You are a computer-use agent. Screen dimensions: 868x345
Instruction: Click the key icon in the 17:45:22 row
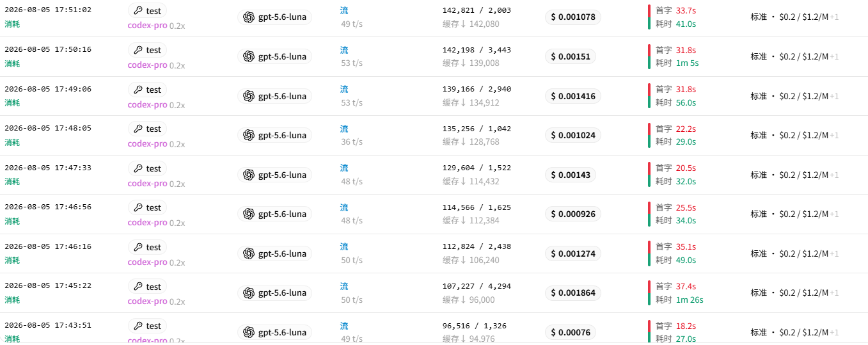pyautogui.click(x=138, y=287)
